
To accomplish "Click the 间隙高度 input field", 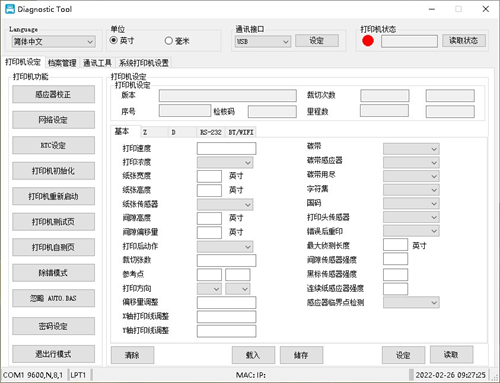I will (x=209, y=218).
